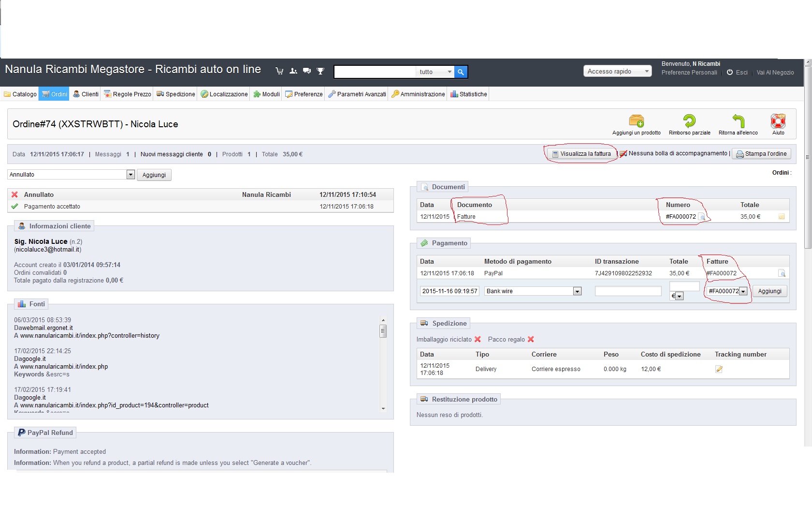This screenshot has width=812, height=508.
Task: Open the search scope dropdown 'tutto'
Action: (x=435, y=72)
